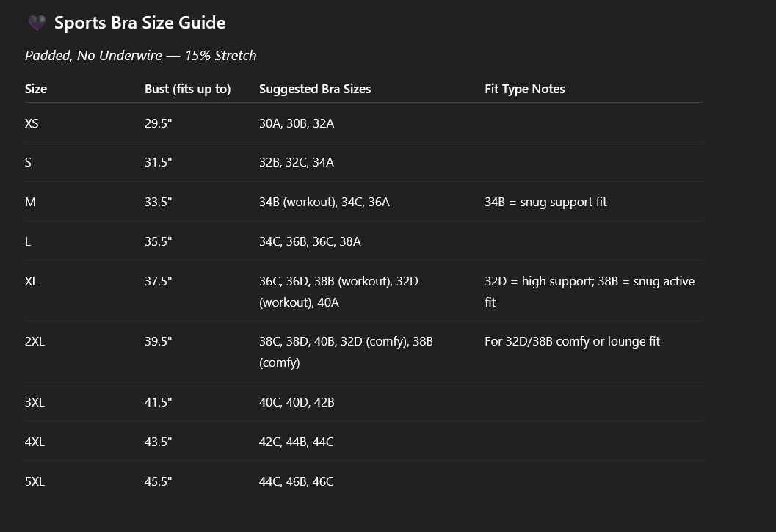
Task: Click the 45.5" bust measurement cell
Action: (x=158, y=481)
